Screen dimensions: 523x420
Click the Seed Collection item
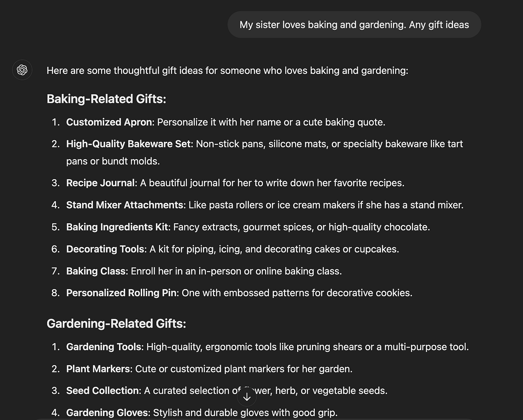pyautogui.click(x=227, y=391)
